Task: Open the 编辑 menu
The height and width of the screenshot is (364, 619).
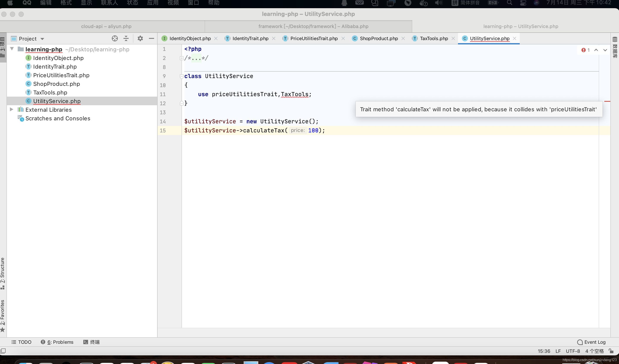Action: pyautogui.click(x=46, y=3)
